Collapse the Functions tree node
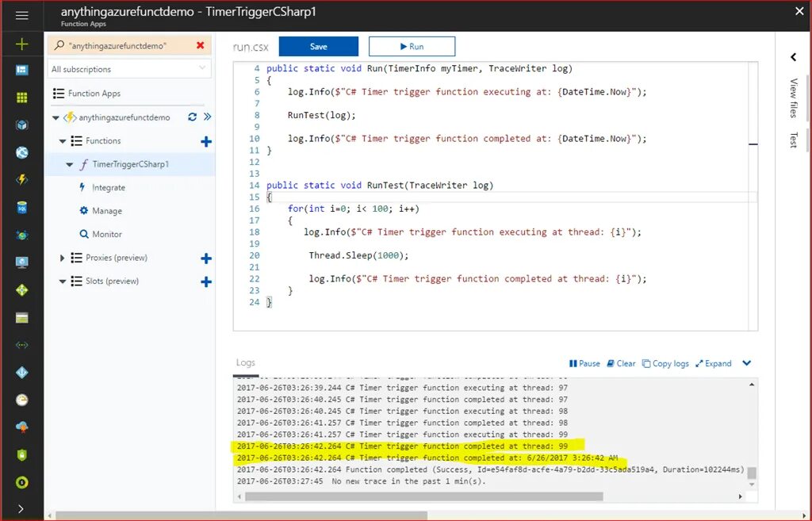Image resolution: width=812 pixels, height=521 pixels. pyautogui.click(x=63, y=141)
